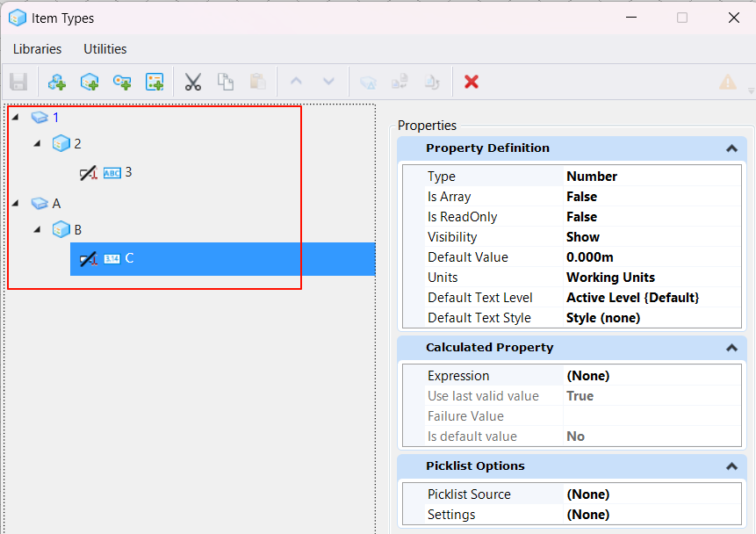Click the New Item Type Library icon
Viewport: 756px width, 534px height.
click(57, 82)
